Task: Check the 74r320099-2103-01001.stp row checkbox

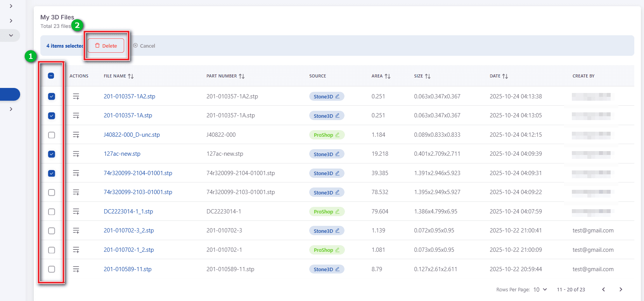Action: click(52, 192)
